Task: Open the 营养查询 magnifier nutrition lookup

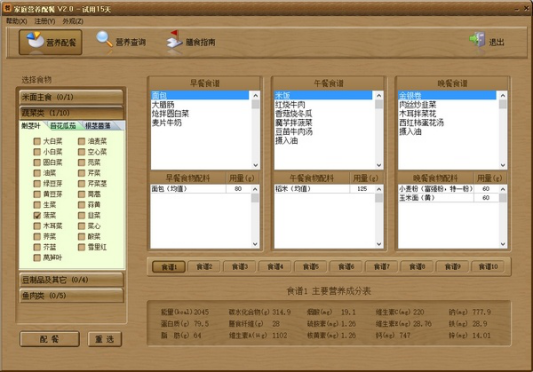Action: coord(121,42)
